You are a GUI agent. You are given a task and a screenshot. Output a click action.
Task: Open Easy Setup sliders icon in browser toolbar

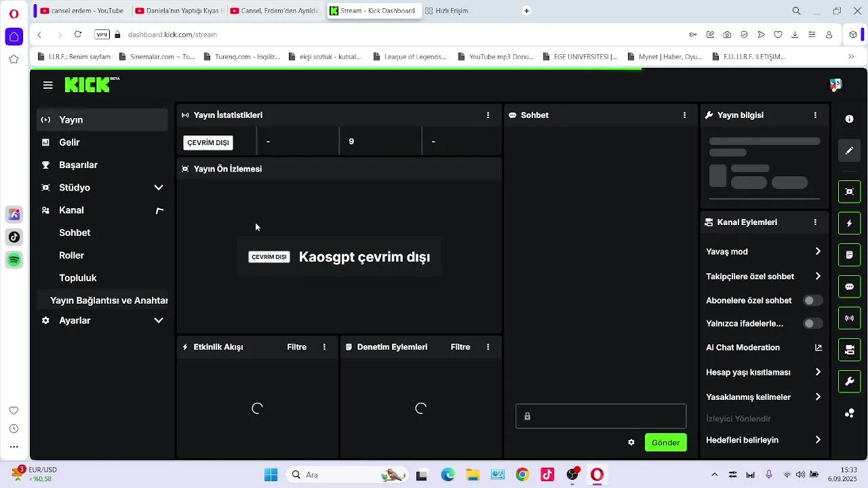pos(812,35)
